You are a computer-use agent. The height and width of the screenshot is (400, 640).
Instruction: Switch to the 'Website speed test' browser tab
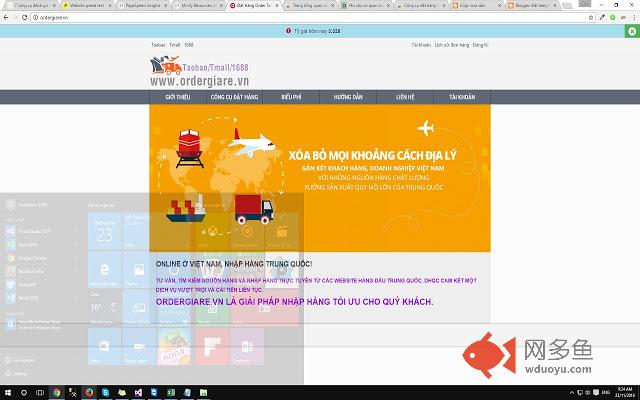coord(87,6)
